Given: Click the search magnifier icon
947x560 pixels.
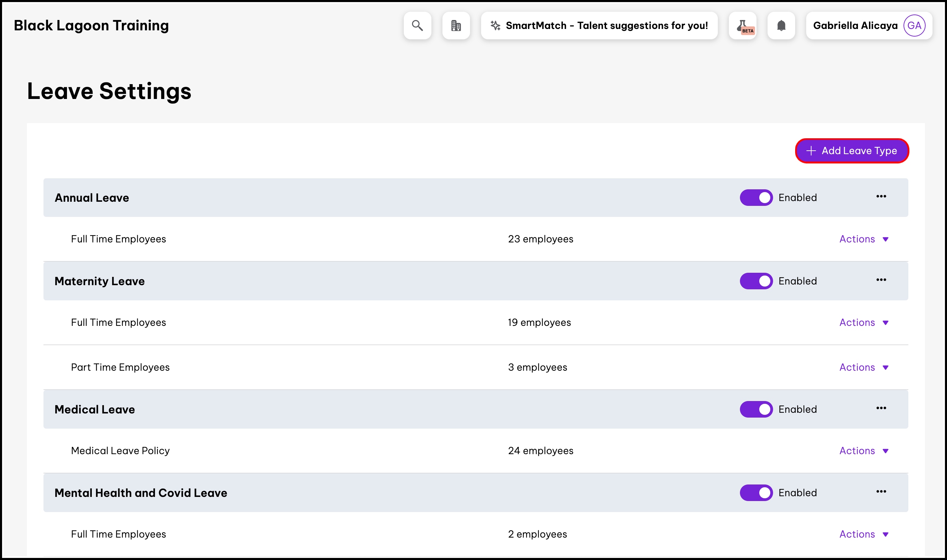Looking at the screenshot, I should [x=417, y=25].
